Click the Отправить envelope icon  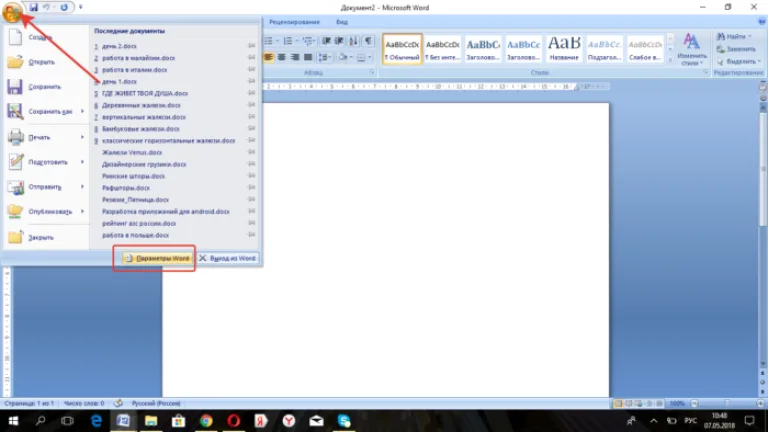(x=15, y=187)
